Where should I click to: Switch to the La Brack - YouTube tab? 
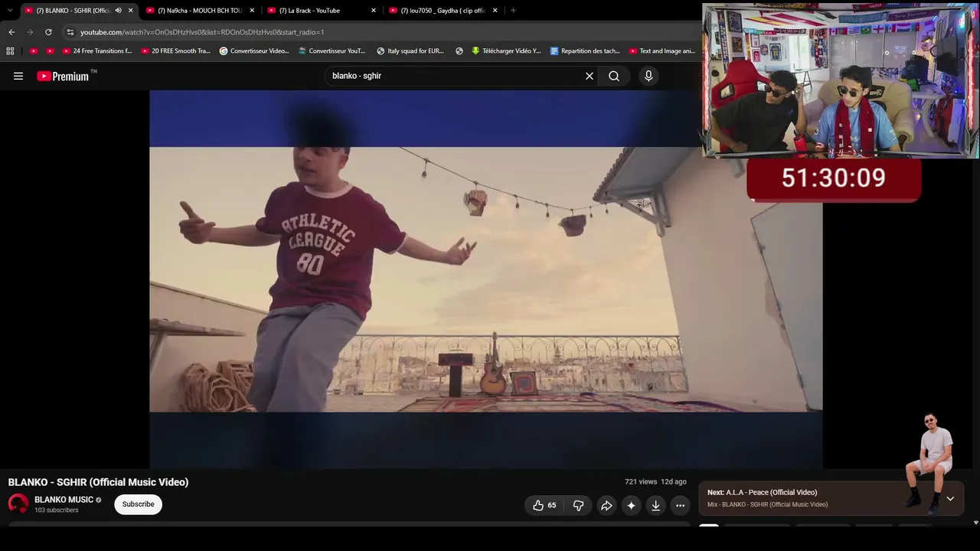tap(322, 11)
